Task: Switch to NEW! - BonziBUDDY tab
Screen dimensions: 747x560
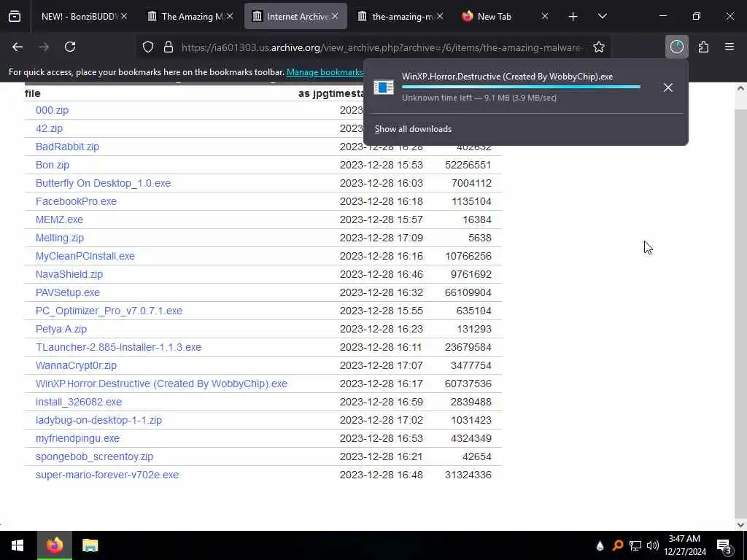Action: (x=79, y=17)
